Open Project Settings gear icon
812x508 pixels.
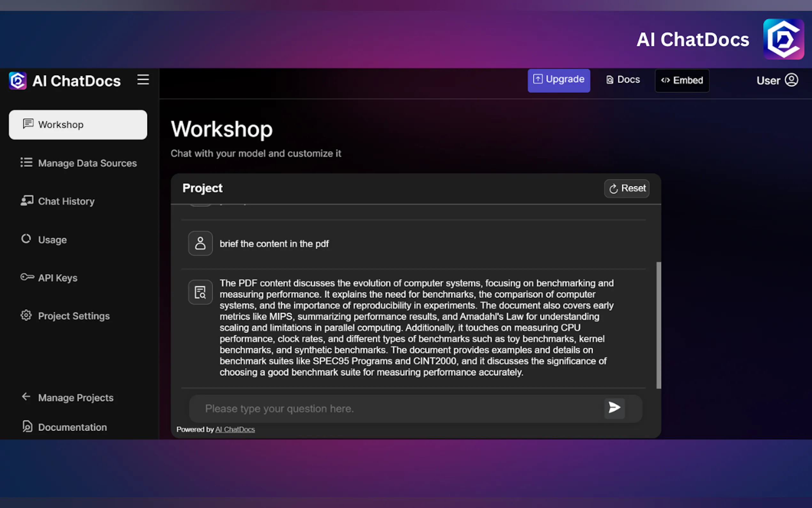tap(26, 315)
